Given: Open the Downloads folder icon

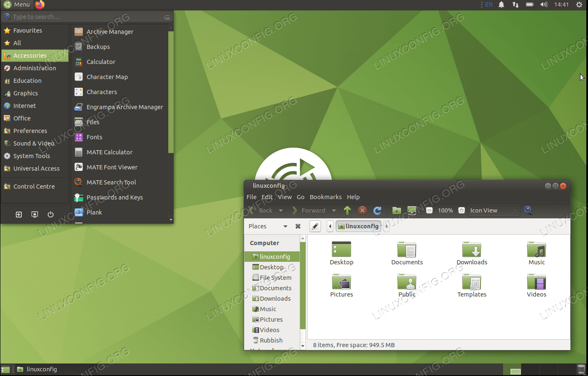Looking at the screenshot, I should point(472,253).
